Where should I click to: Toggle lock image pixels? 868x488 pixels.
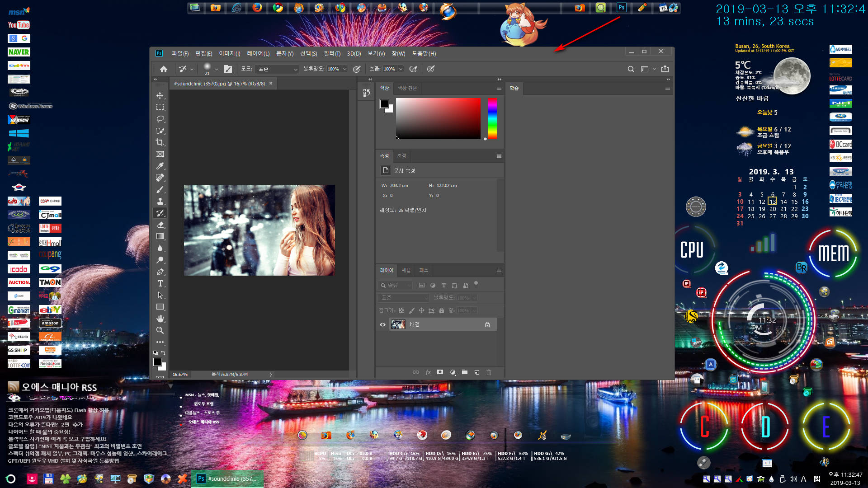(x=411, y=310)
